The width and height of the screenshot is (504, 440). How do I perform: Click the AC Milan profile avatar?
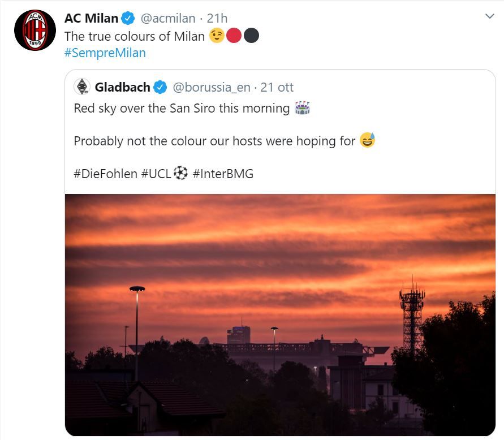pos(35,30)
